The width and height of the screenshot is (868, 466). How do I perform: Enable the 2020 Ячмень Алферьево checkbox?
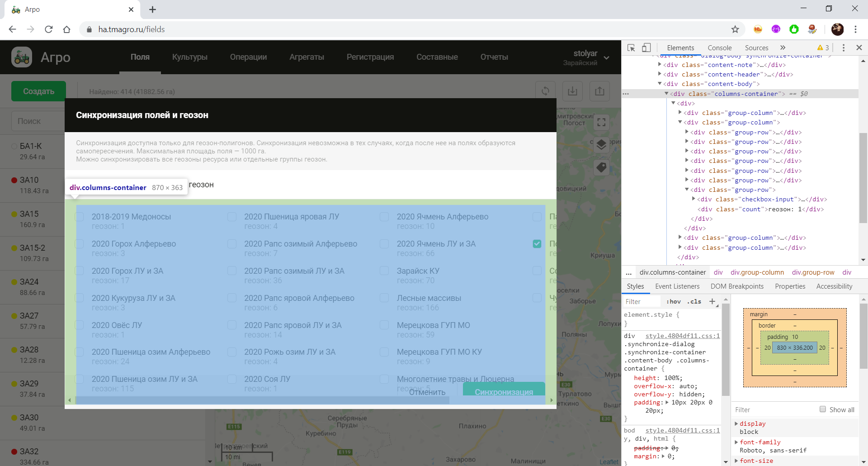(384, 217)
